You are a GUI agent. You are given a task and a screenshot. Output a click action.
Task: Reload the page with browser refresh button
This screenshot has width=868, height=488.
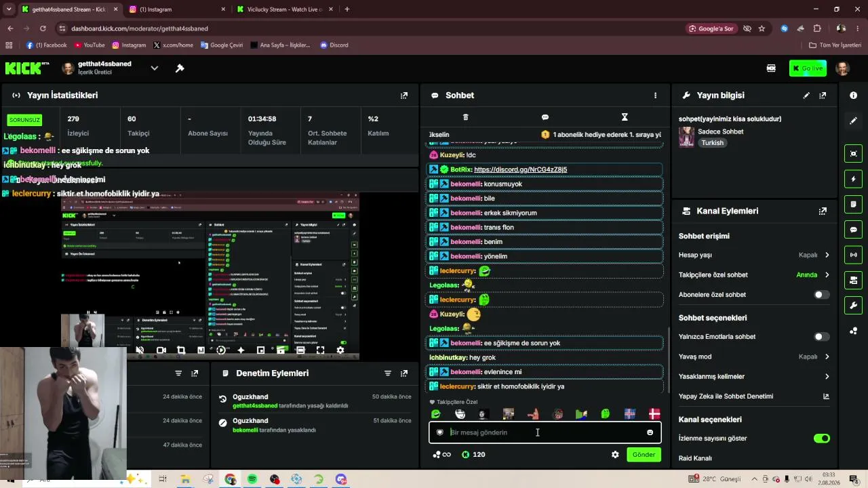point(43,28)
